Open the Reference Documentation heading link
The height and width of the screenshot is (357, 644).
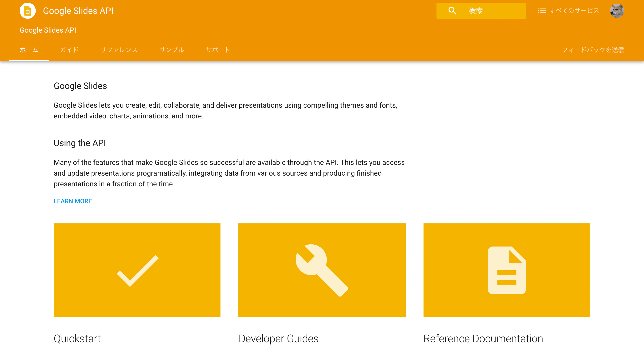click(x=483, y=338)
